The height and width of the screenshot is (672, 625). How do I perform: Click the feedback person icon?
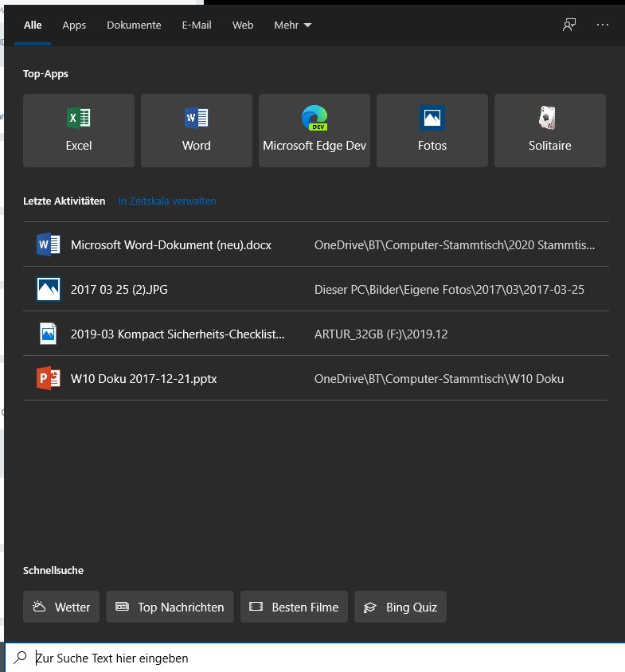[x=568, y=25]
